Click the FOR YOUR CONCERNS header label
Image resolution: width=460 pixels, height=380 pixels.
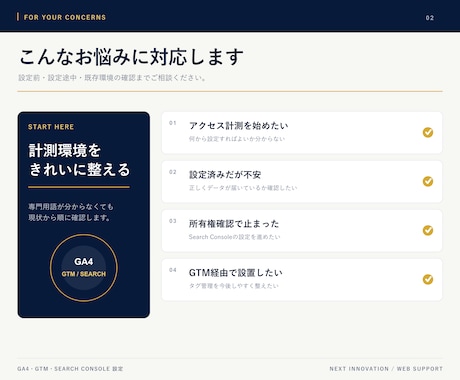(65, 17)
